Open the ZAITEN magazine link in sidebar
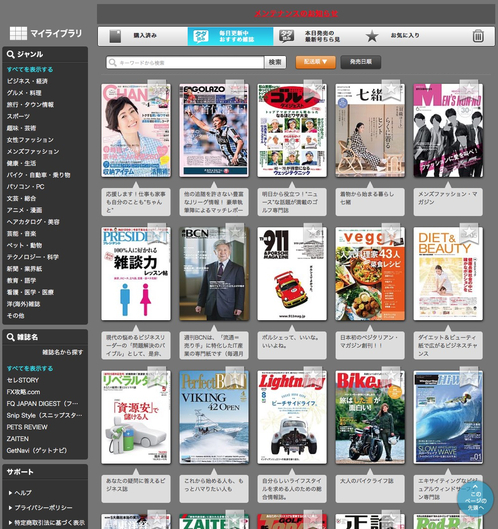This screenshot has width=498, height=529. click(18, 439)
